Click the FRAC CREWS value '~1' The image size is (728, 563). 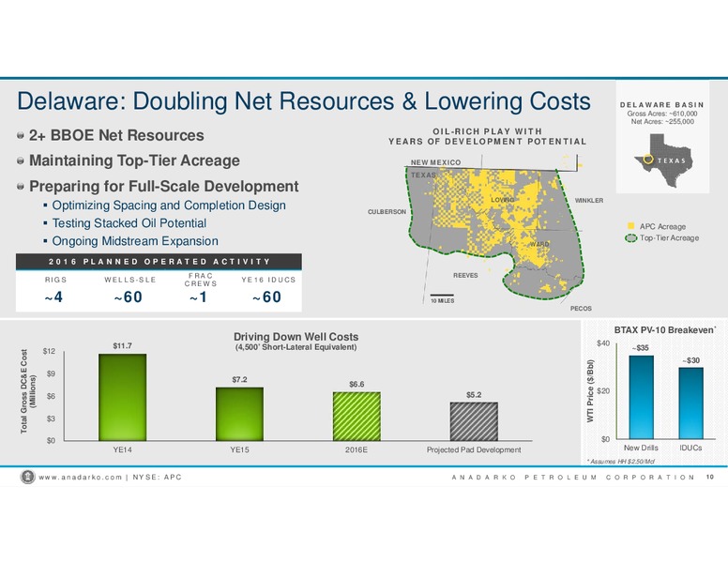pyautogui.click(x=198, y=297)
